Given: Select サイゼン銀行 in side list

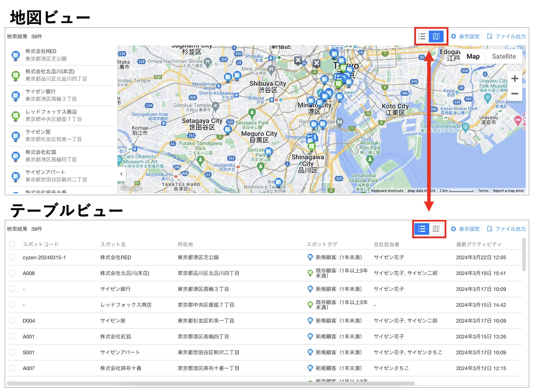Looking at the screenshot, I should 60,95.
